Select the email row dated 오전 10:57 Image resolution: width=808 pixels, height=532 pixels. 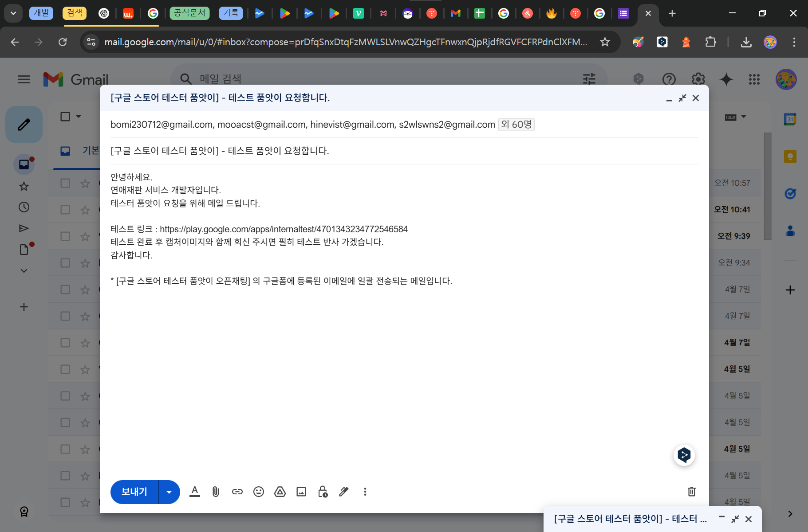65,183
